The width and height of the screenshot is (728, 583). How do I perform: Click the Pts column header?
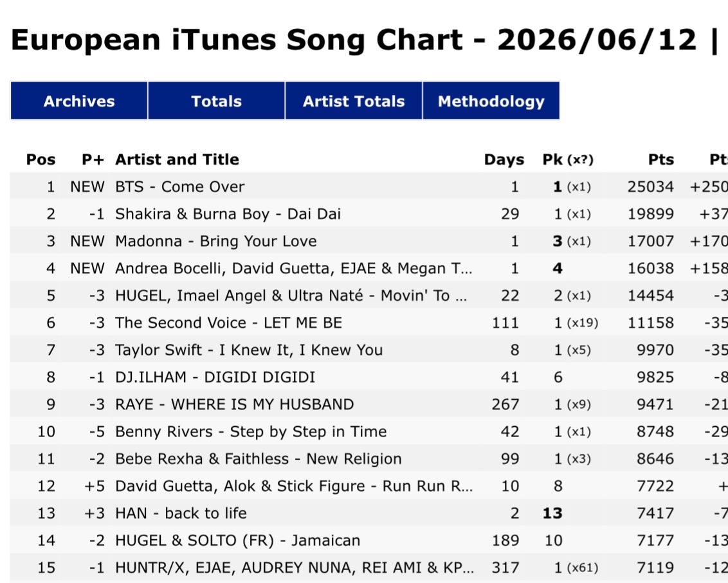[660, 159]
